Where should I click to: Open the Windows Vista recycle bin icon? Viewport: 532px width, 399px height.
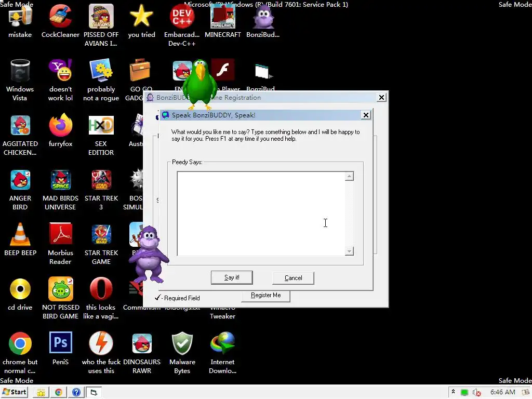(20, 71)
